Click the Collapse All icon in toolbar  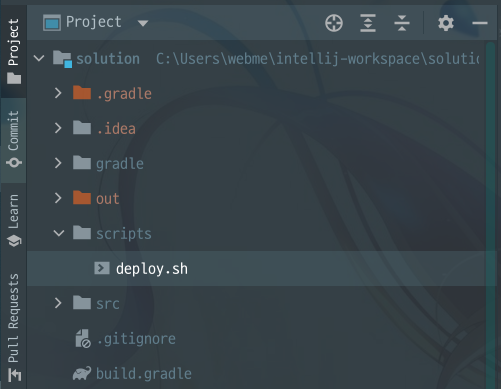(x=402, y=23)
